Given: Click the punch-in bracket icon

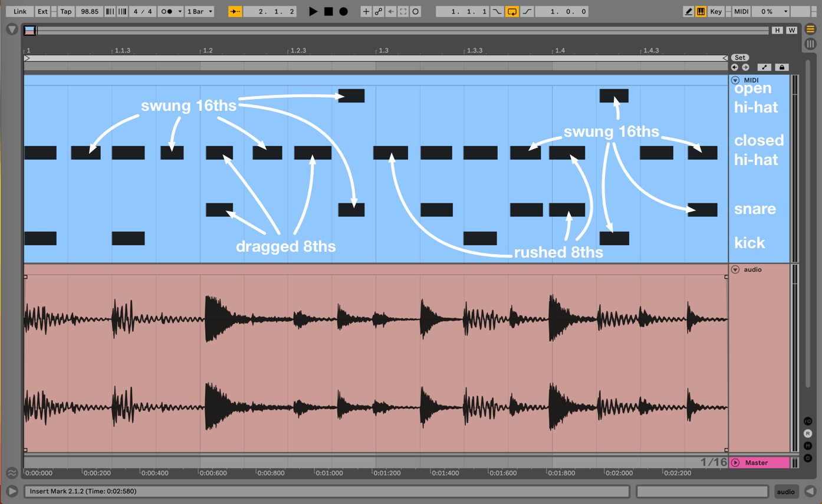Looking at the screenshot, I should 497,11.
